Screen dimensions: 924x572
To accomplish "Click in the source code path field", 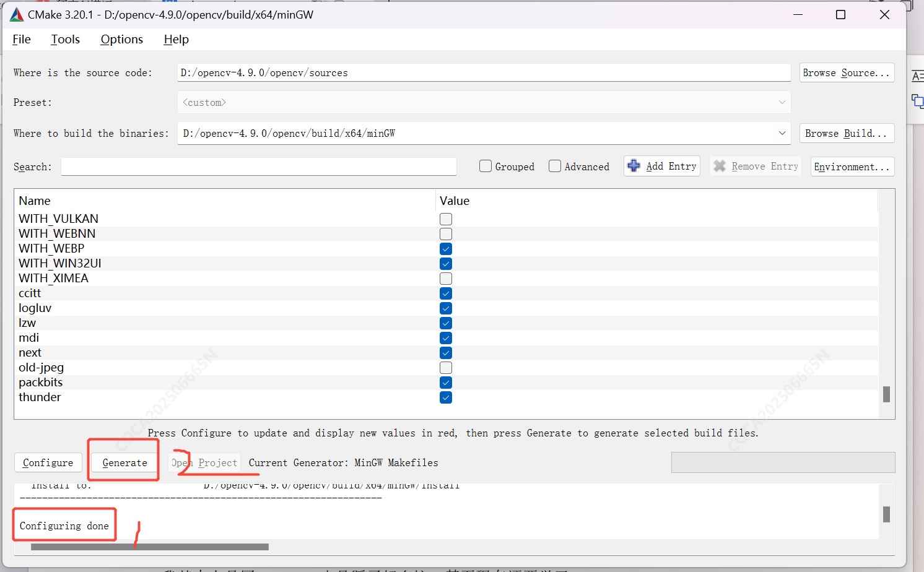I will (484, 72).
